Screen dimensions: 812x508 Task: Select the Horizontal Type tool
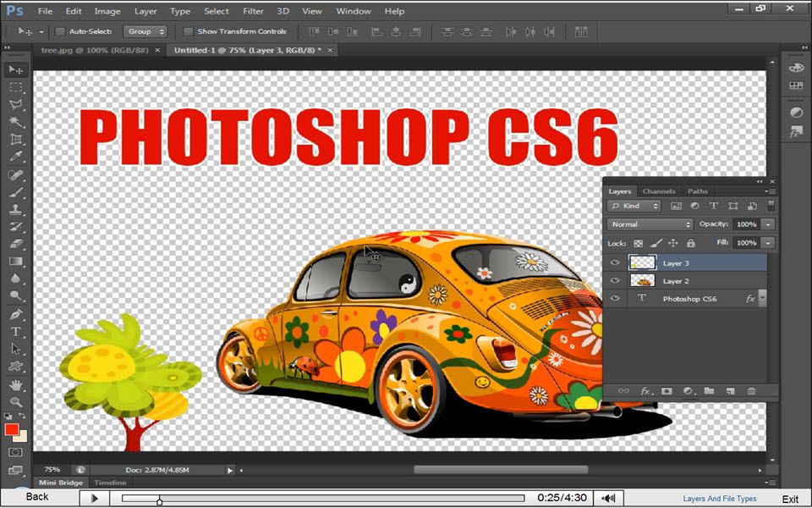tap(16, 332)
